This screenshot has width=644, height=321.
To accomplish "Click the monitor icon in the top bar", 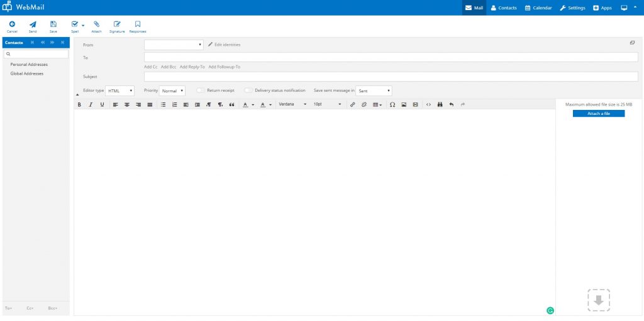I will (624, 8).
